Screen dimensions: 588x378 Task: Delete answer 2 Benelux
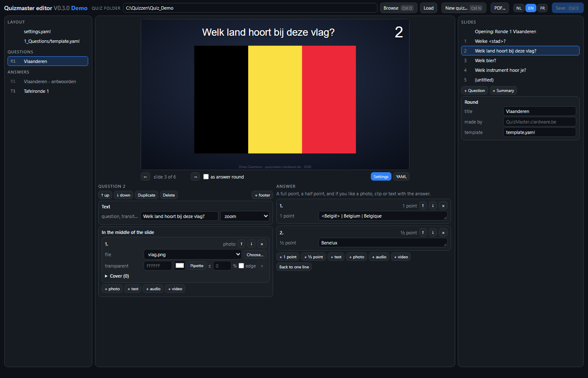[x=443, y=233]
